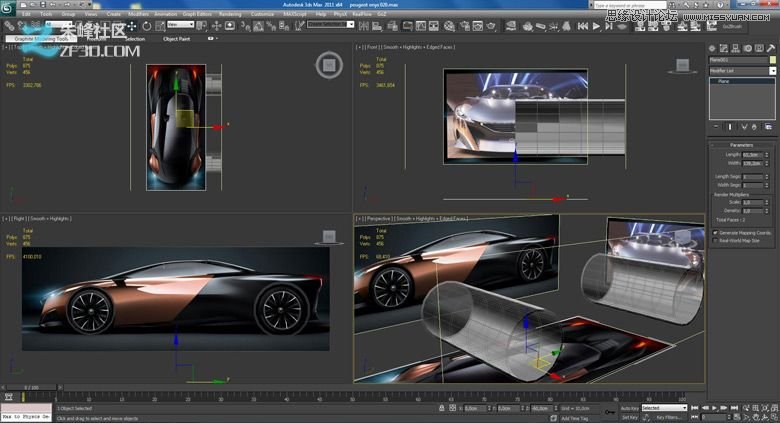This screenshot has height=423, width=780.
Task: Enable Real-World Map Size checkbox
Action: point(715,240)
